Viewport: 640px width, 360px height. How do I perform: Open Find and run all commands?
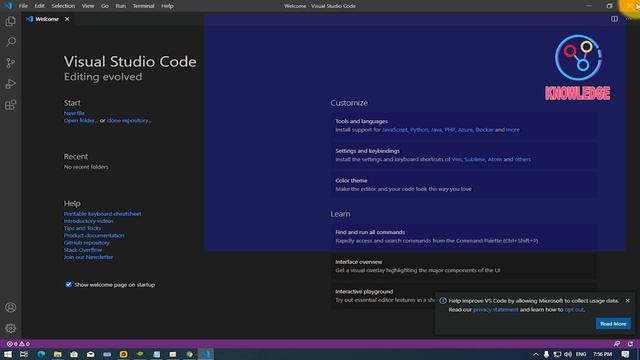(x=463, y=236)
